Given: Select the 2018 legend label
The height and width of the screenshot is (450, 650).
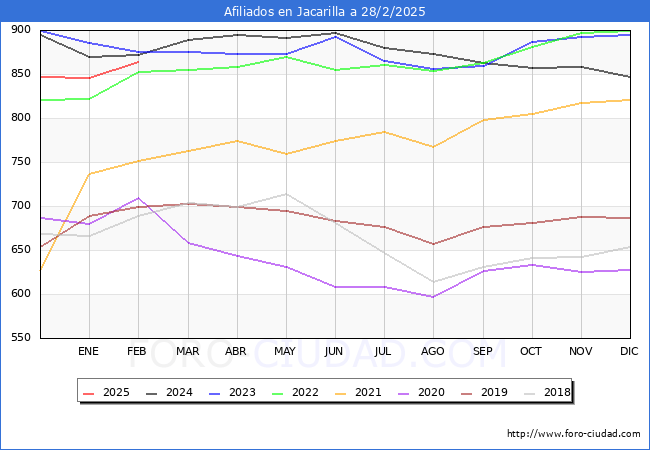Looking at the screenshot, I should tap(557, 392).
